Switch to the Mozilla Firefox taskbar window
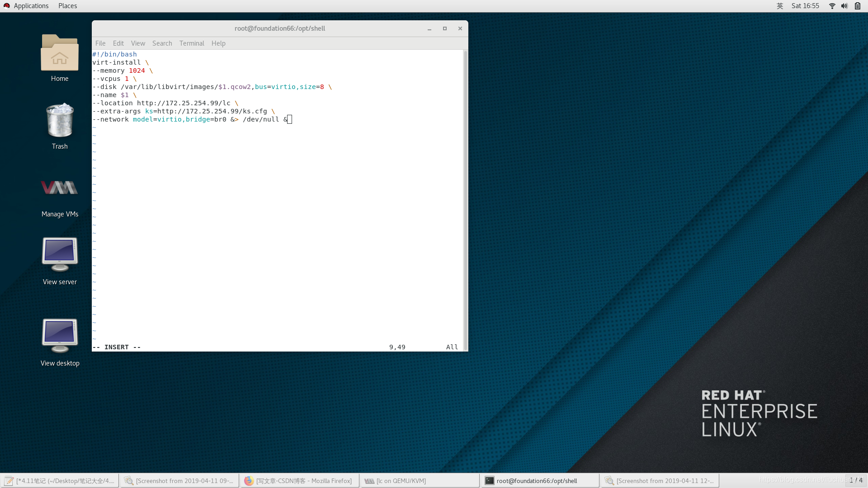This screenshot has width=868, height=488. point(299,481)
